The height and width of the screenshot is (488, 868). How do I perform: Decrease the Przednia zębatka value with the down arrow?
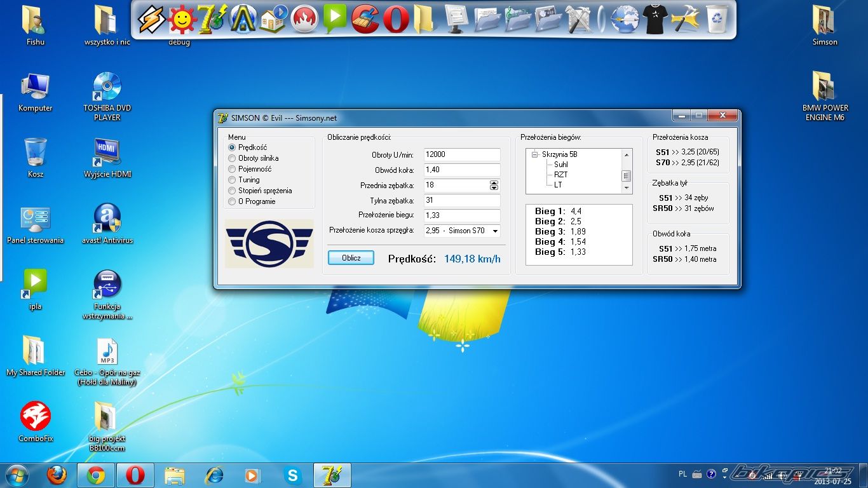(x=494, y=188)
